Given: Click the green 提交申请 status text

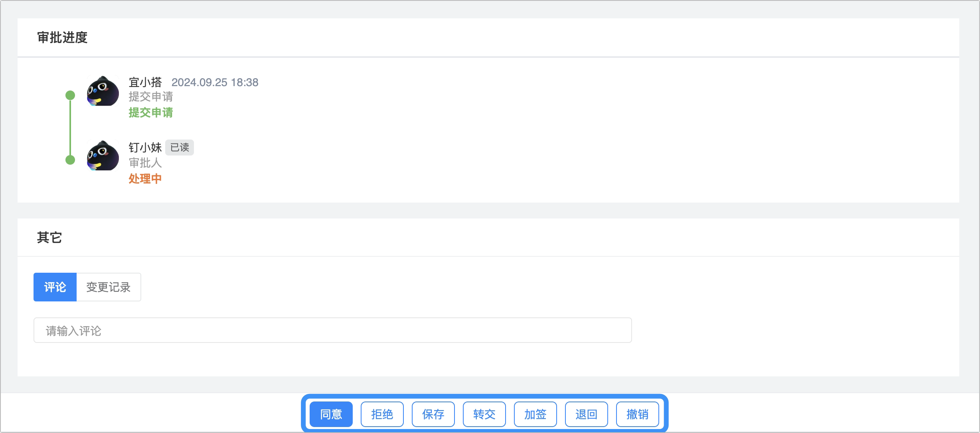Looking at the screenshot, I should (x=151, y=112).
